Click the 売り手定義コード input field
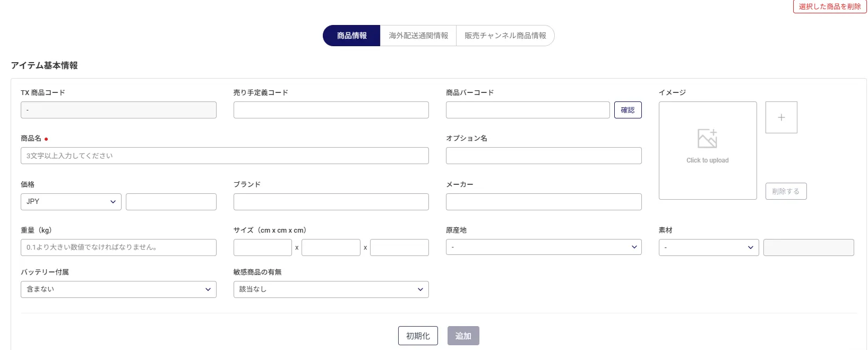The height and width of the screenshot is (350, 868). click(x=331, y=110)
